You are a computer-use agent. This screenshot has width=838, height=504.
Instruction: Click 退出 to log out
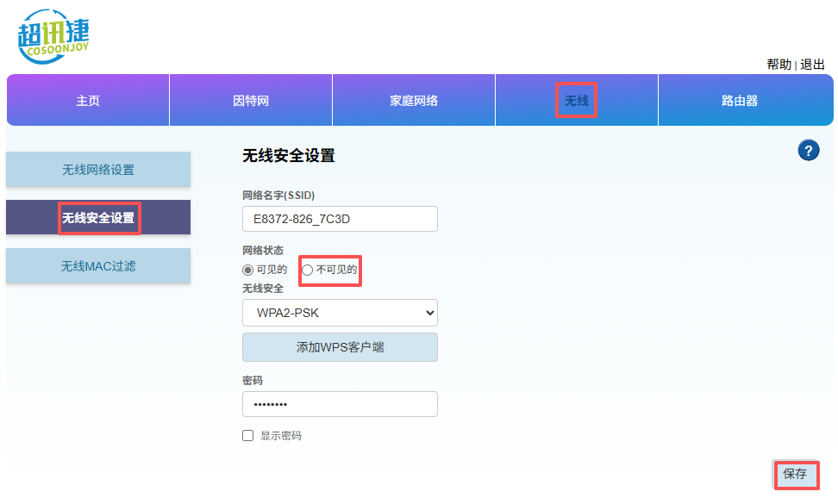click(x=814, y=64)
